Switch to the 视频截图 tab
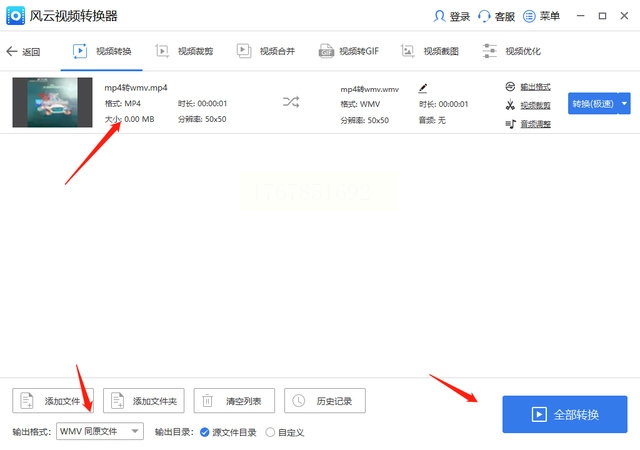Image resolution: width=640 pixels, height=450 pixels. (430, 51)
